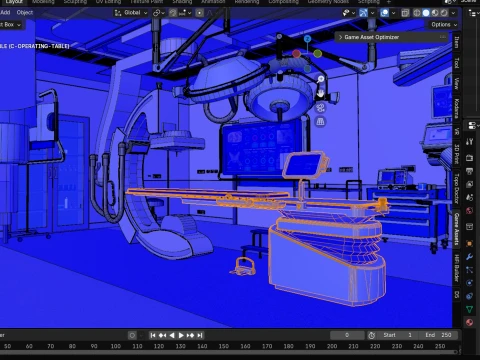
Task: Switch to the 3D Print sidebar tab
Action: [457, 153]
